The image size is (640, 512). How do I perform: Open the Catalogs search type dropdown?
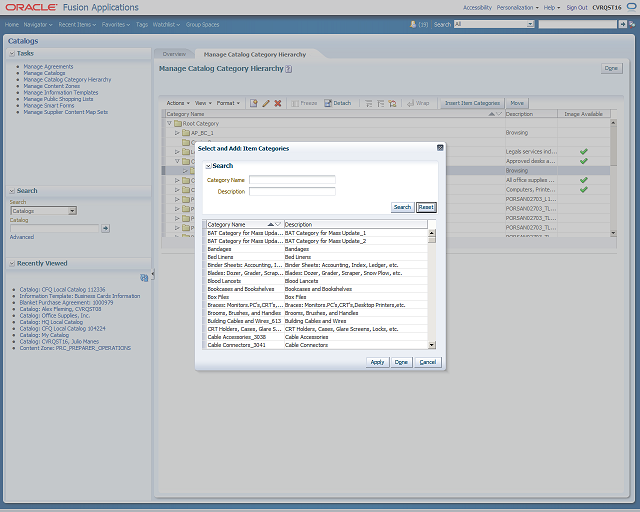click(x=72, y=211)
